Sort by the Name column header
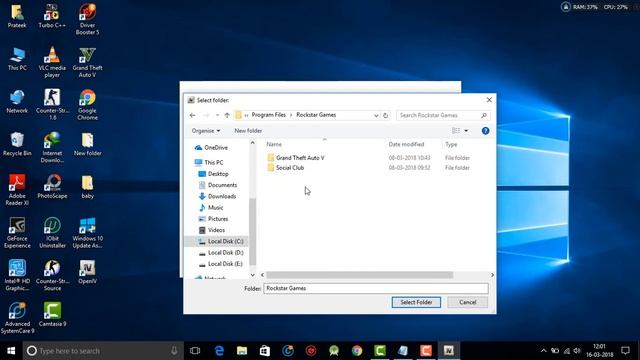This screenshot has height=360, width=640. pyautogui.click(x=274, y=144)
